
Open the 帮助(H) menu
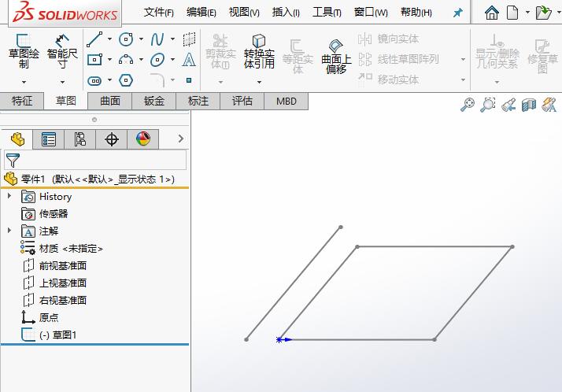click(x=416, y=13)
